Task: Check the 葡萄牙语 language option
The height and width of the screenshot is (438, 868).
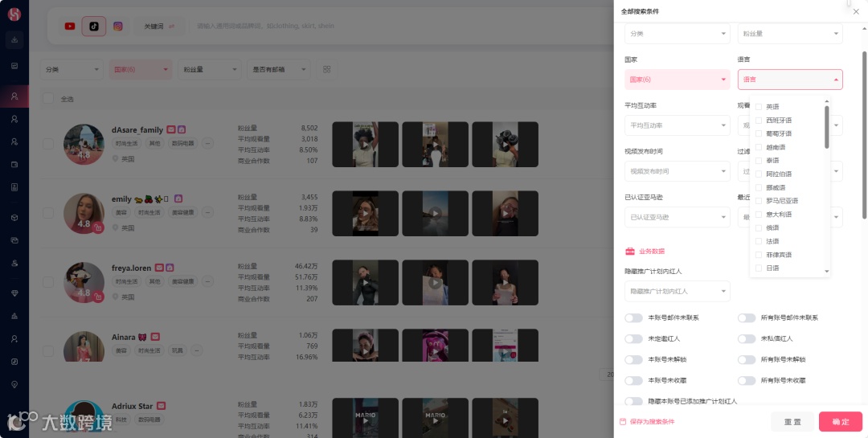Action: coord(759,133)
